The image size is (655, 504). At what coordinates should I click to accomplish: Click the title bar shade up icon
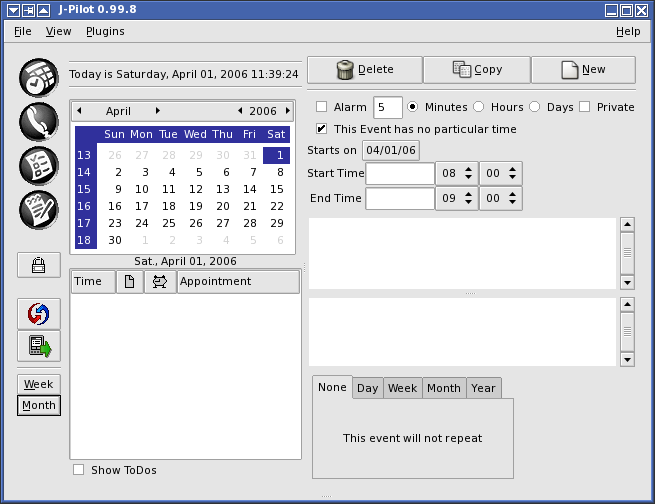coord(43,10)
